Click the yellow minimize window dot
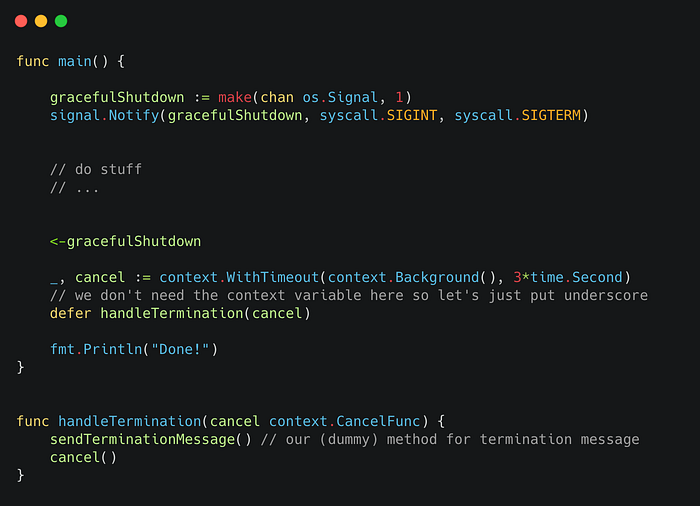Screen dimensions: 700x506 41,21
